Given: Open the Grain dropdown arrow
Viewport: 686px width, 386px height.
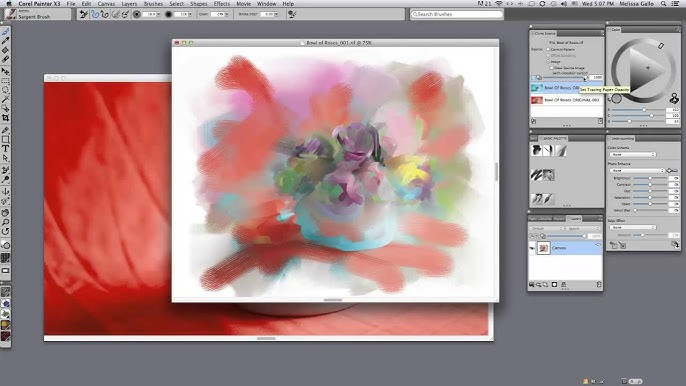Looking at the screenshot, I should click(227, 14).
